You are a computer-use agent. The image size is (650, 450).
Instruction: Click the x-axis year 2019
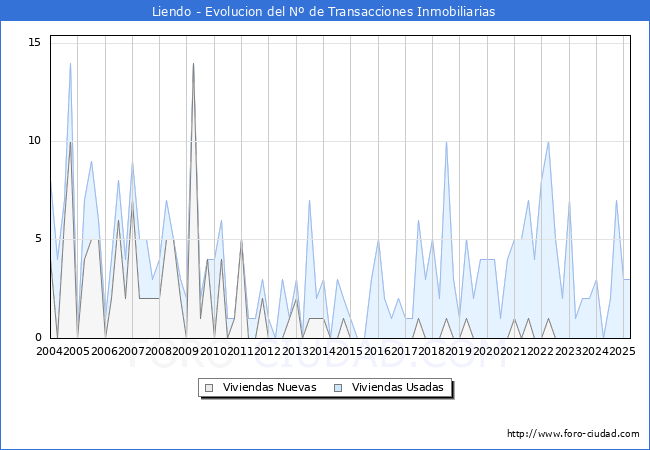pyautogui.click(x=458, y=351)
